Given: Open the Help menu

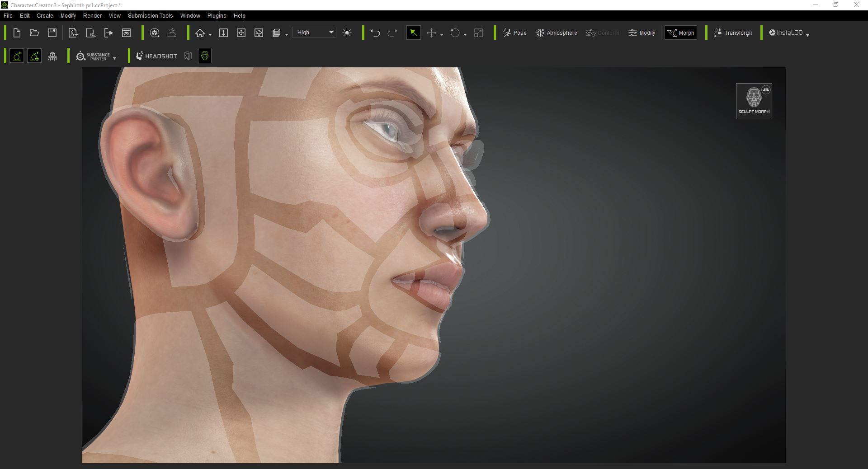Looking at the screenshot, I should pos(239,15).
